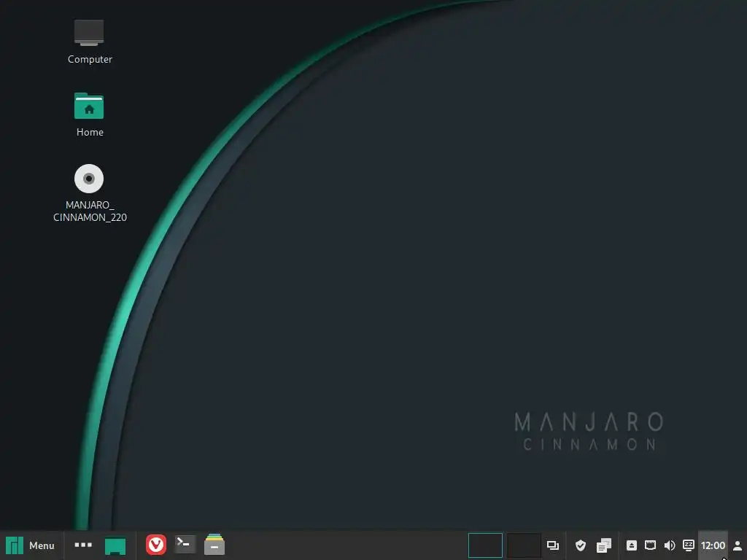Open the wired network applet
The image size is (747, 560).
coord(650,545)
